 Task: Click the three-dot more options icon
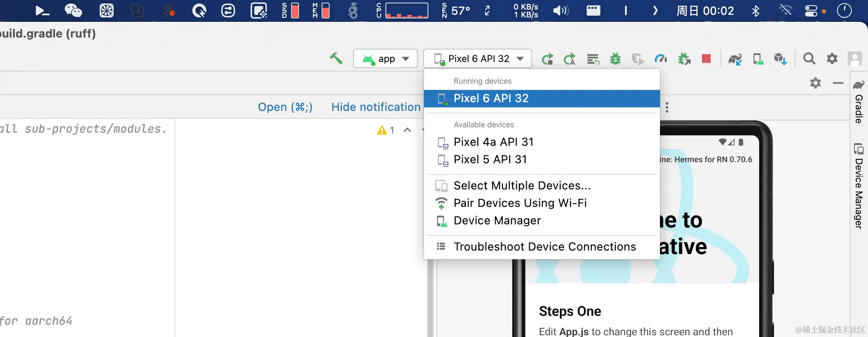click(667, 107)
